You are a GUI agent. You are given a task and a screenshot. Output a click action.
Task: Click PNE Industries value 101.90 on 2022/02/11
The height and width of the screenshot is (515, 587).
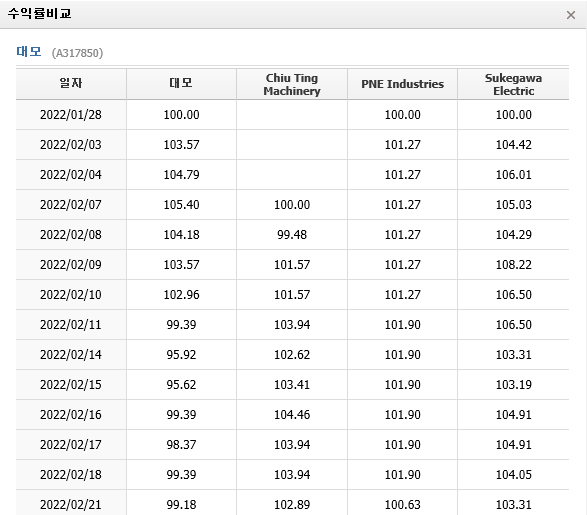point(402,324)
